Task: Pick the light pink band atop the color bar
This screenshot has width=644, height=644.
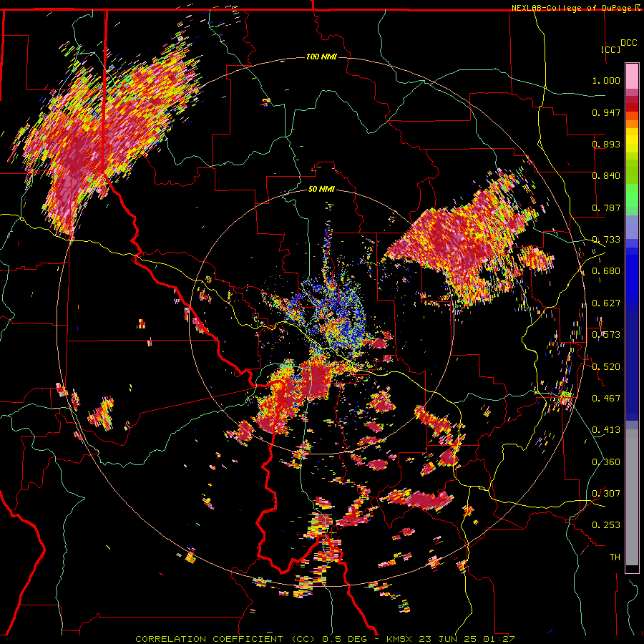Action: [x=632, y=77]
